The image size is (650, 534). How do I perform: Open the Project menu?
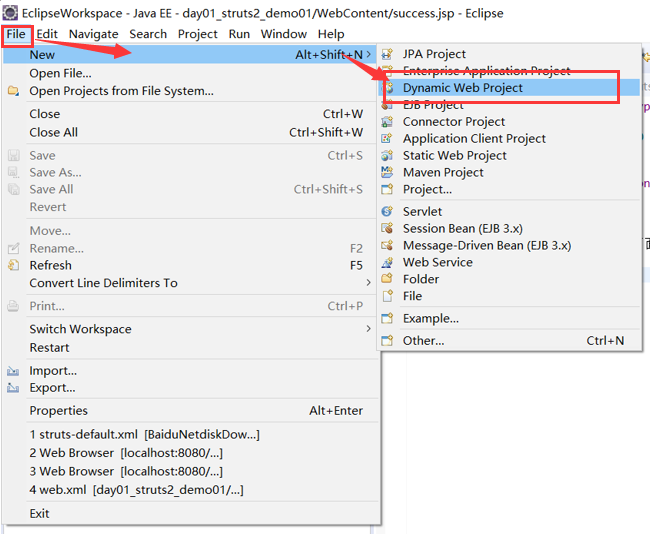(197, 34)
